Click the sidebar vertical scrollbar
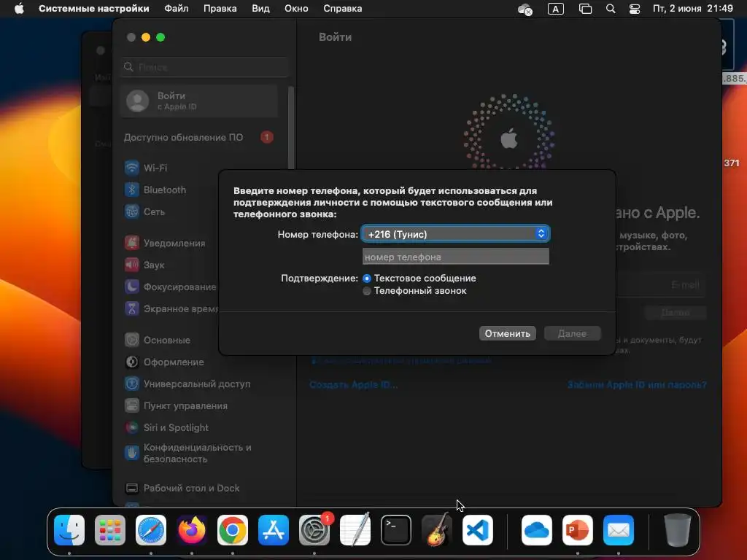The image size is (747, 560). pos(291,128)
